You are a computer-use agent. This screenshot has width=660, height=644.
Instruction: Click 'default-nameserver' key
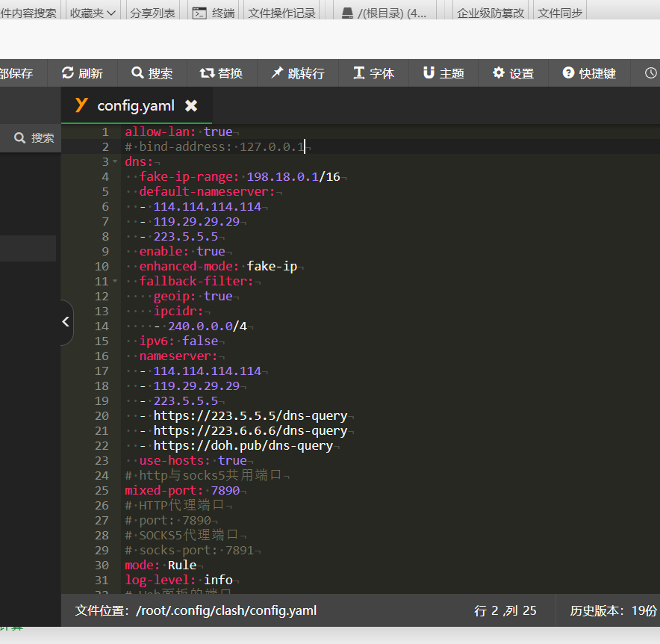coord(204,192)
